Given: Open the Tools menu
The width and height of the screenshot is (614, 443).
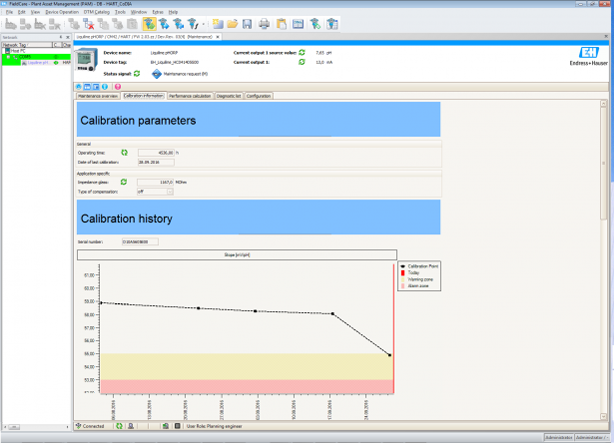Looking at the screenshot, I should click(120, 12).
